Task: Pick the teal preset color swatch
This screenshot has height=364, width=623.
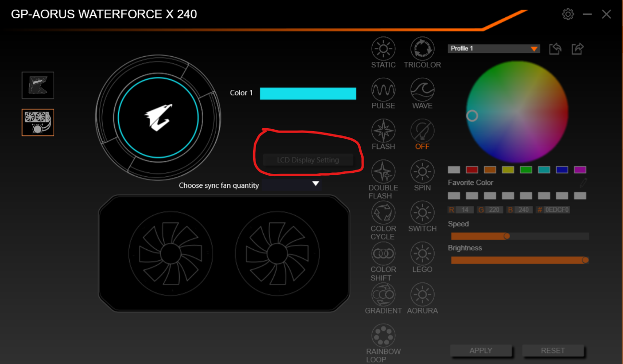Action: coord(544,170)
